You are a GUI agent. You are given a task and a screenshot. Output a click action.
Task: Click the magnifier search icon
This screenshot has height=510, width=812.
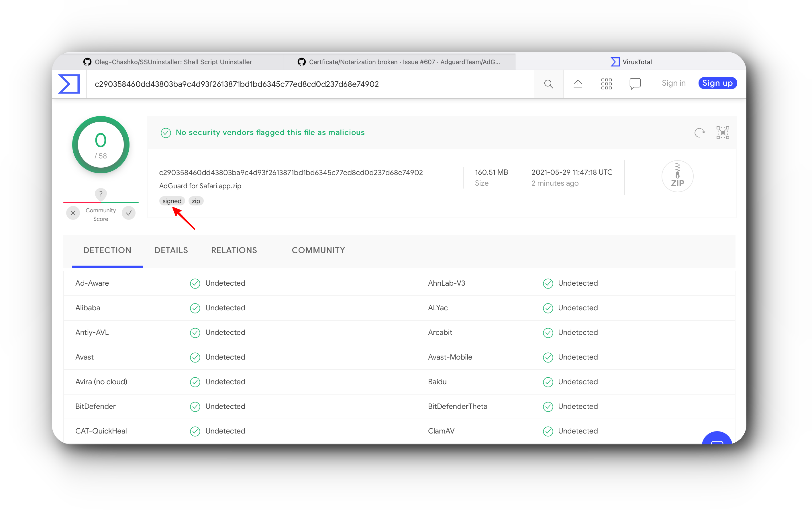548,84
